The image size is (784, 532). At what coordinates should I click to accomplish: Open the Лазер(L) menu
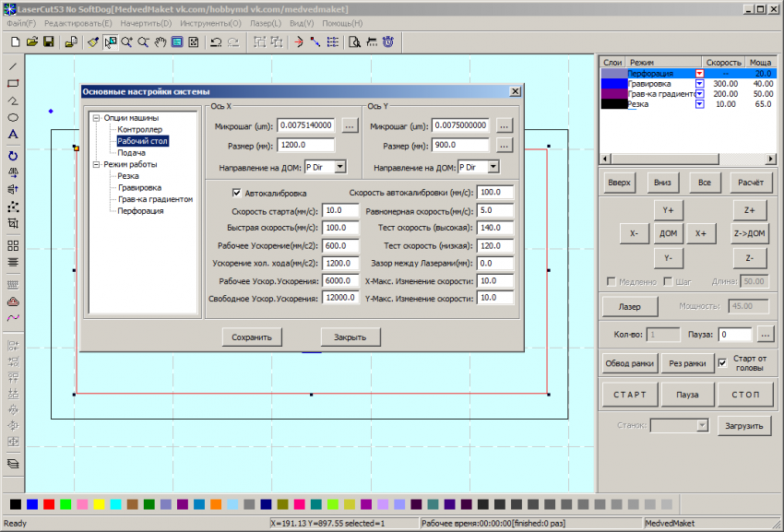[265, 22]
